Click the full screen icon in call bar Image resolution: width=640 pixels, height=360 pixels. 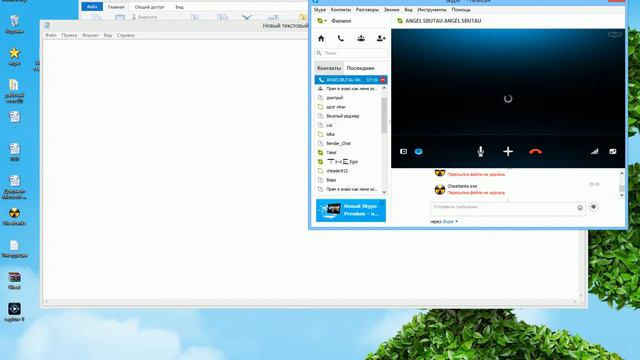[613, 151]
